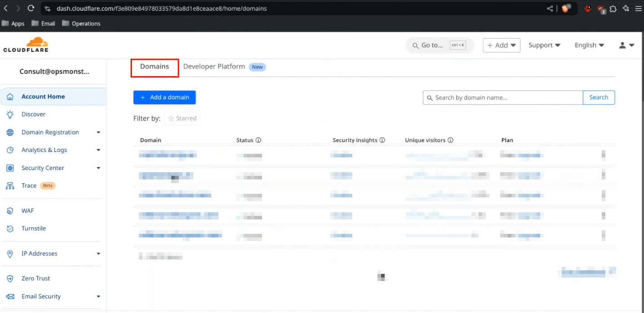644x313 pixels.
Task: Expand the Domain Registration menu
Action: (98, 132)
